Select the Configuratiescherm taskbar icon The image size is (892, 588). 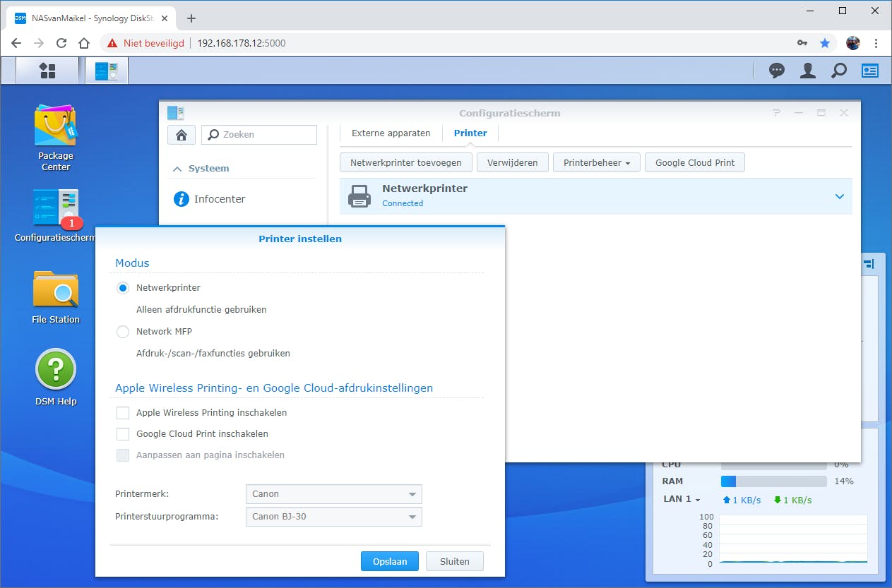[107, 71]
